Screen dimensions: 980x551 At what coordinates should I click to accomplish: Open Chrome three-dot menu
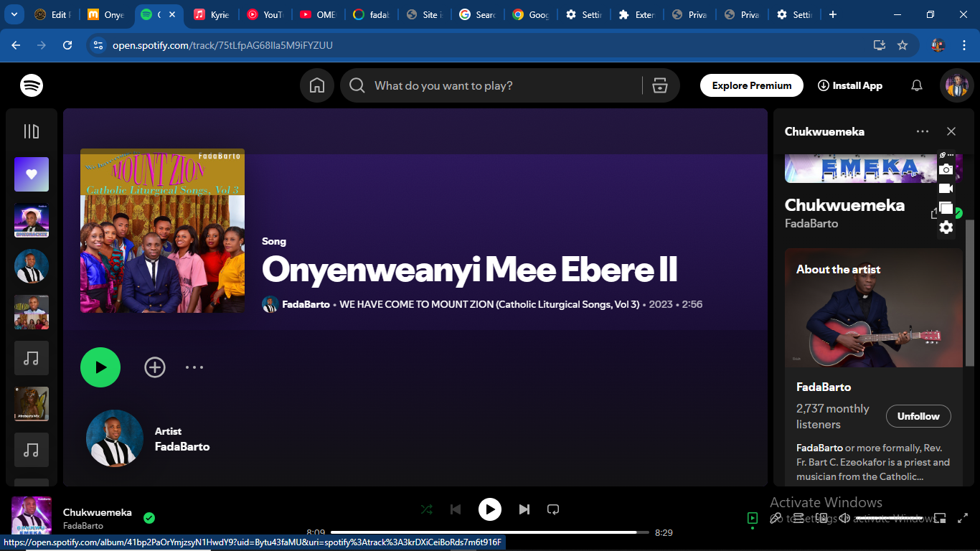(963, 45)
